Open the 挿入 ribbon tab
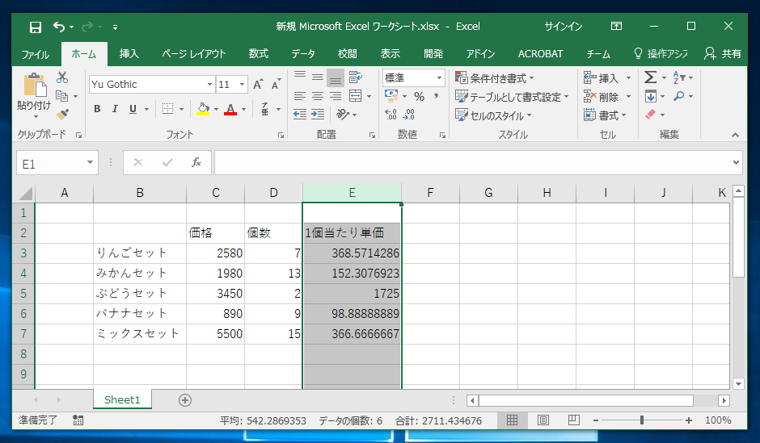760x443 pixels. pyautogui.click(x=129, y=54)
